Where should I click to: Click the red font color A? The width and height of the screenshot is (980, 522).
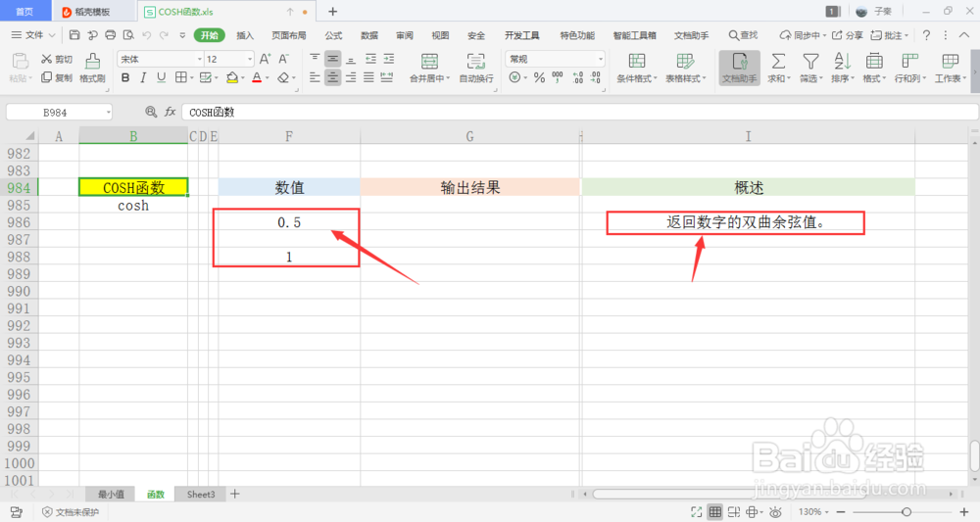tap(257, 78)
